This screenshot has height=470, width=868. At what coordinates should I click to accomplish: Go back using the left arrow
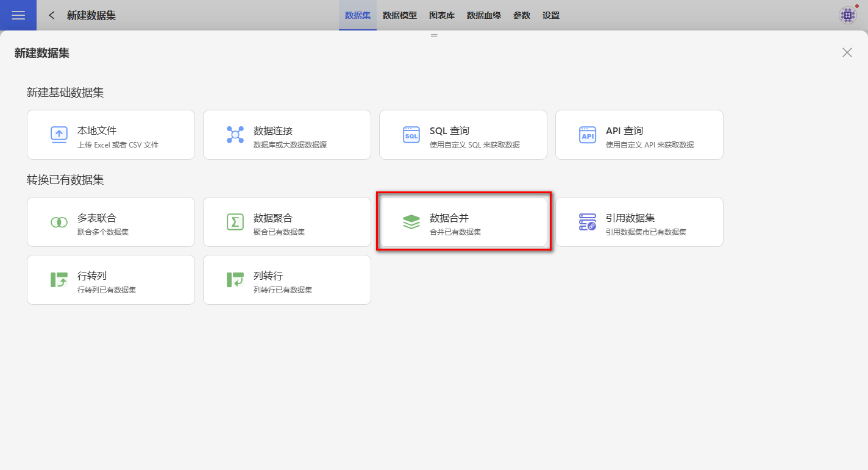(x=52, y=15)
